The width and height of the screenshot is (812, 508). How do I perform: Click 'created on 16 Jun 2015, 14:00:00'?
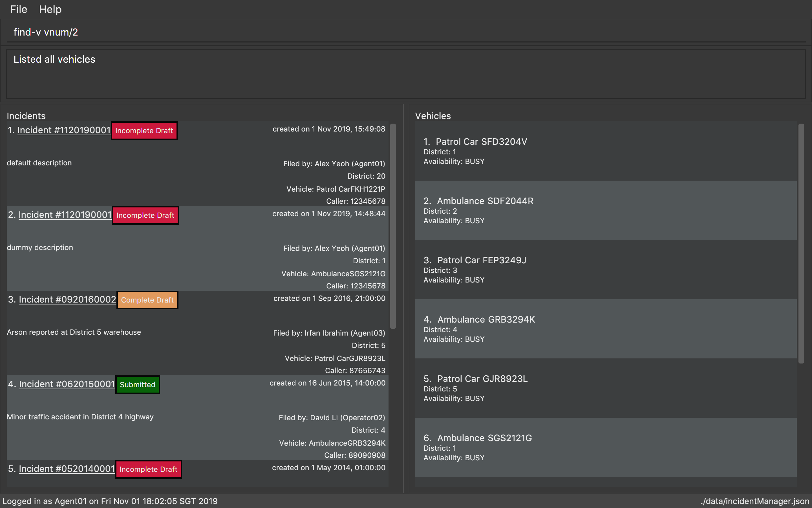point(328,383)
